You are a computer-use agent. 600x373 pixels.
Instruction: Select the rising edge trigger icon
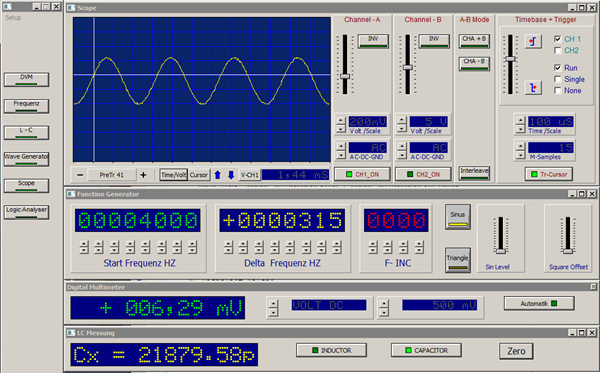533,41
